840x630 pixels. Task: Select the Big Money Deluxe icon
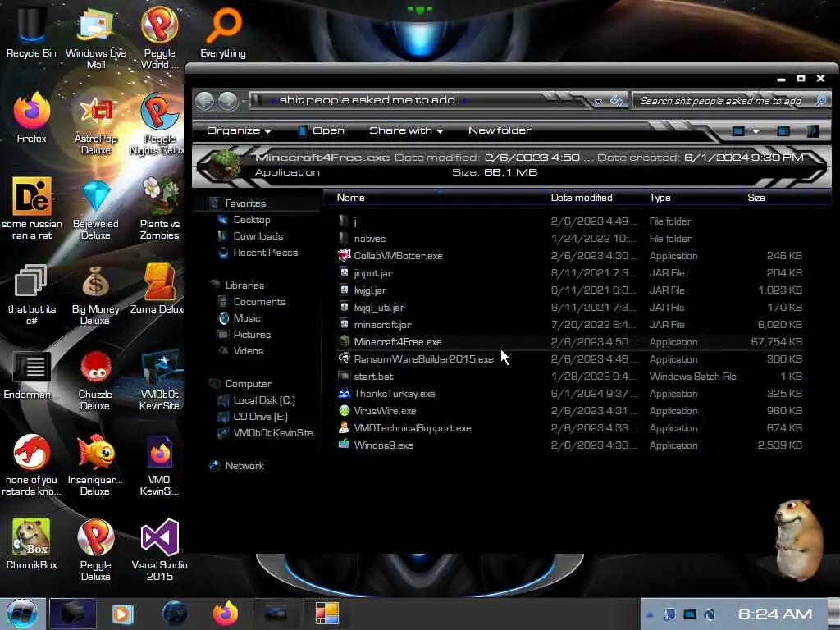tap(95, 294)
